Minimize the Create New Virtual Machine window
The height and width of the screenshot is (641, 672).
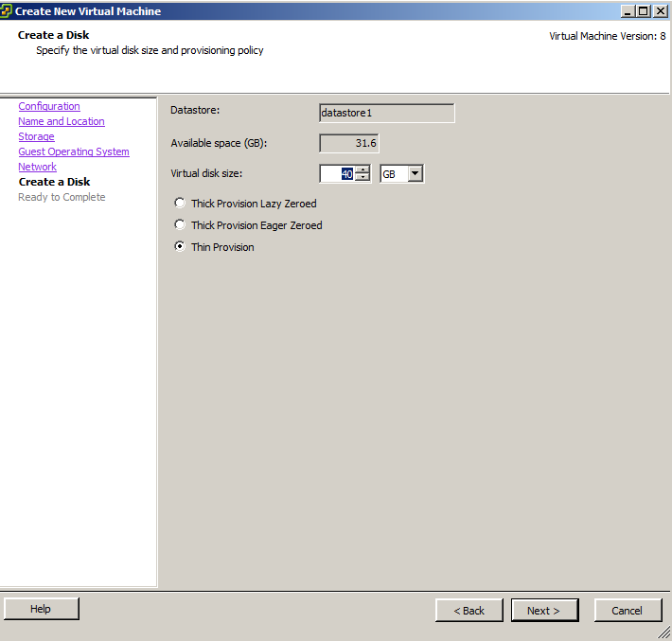click(628, 11)
